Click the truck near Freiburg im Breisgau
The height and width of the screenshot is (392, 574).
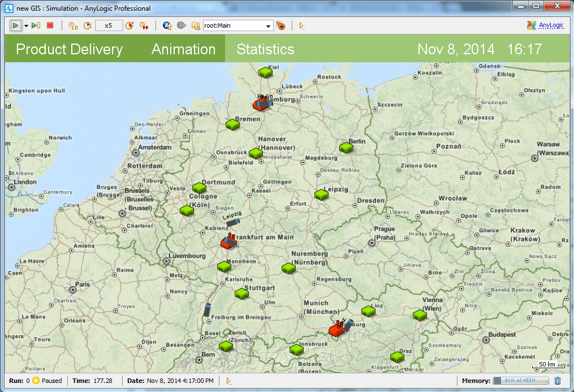pos(207,310)
